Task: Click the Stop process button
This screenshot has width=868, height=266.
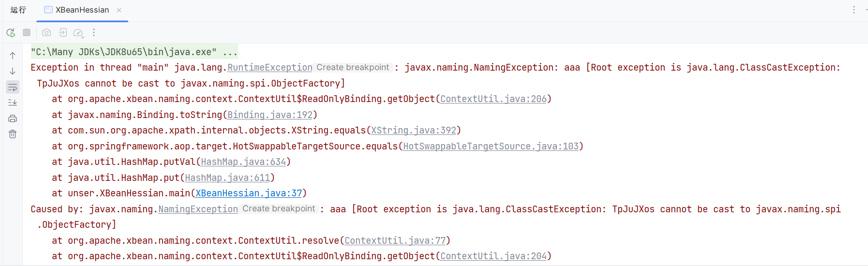Action: click(x=27, y=32)
